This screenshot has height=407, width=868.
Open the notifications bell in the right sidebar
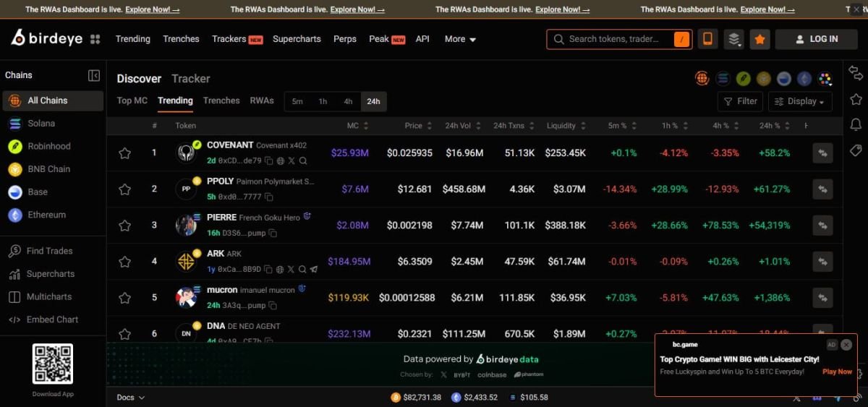pyautogui.click(x=856, y=124)
